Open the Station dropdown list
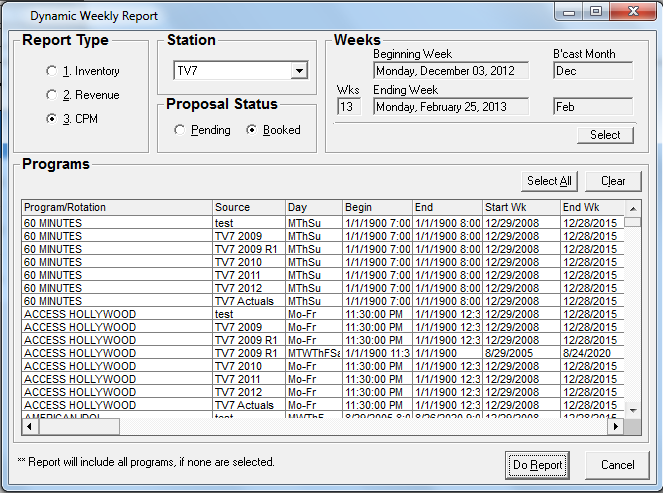 pos(298,71)
